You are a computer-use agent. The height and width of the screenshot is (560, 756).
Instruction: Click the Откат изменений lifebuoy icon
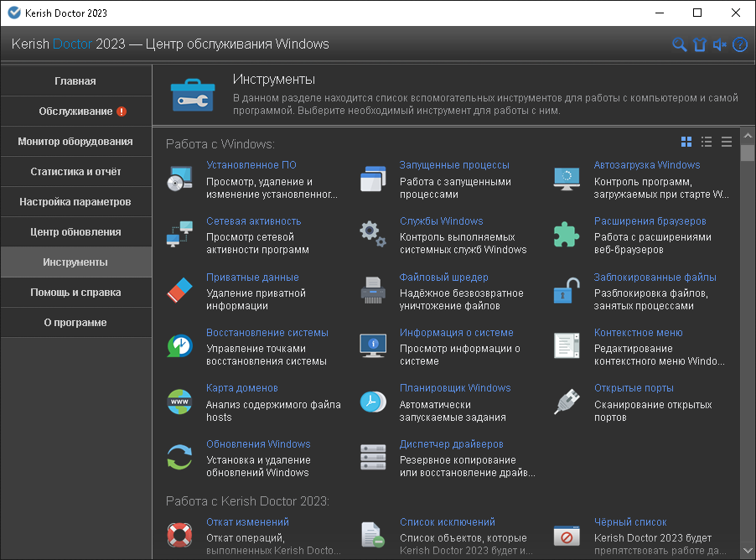point(180,536)
